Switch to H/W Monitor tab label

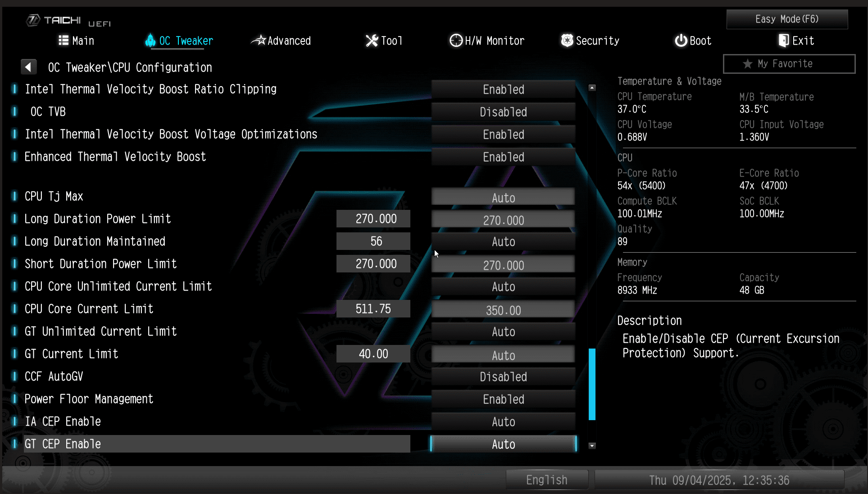pyautogui.click(x=495, y=41)
